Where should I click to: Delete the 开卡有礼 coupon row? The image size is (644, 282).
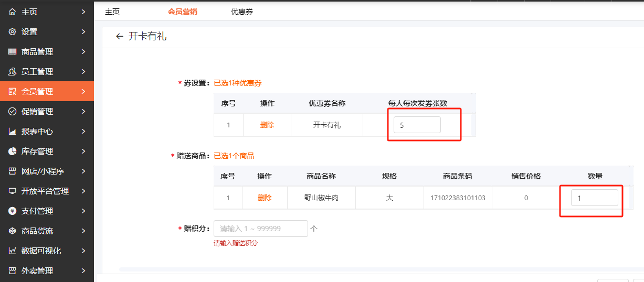267,125
